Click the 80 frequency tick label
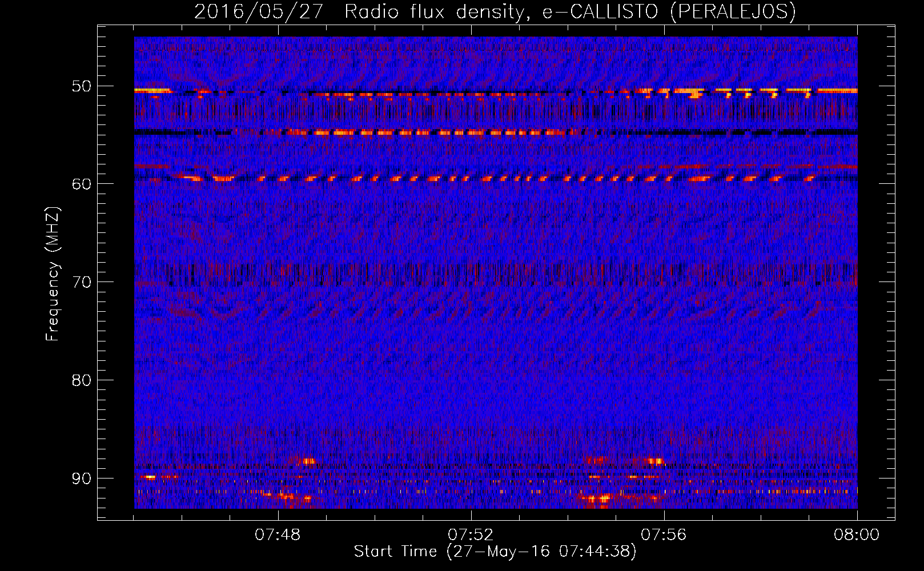The width and height of the screenshot is (924, 571). pyautogui.click(x=81, y=380)
